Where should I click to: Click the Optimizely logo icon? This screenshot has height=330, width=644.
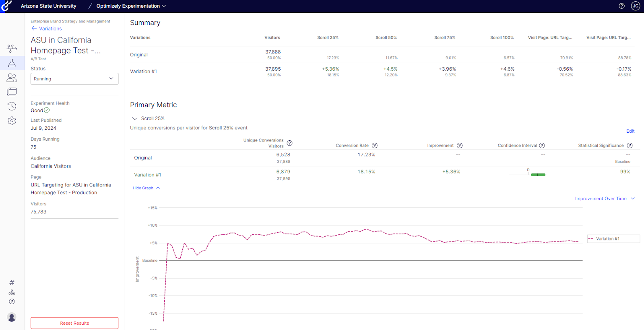click(x=6, y=6)
